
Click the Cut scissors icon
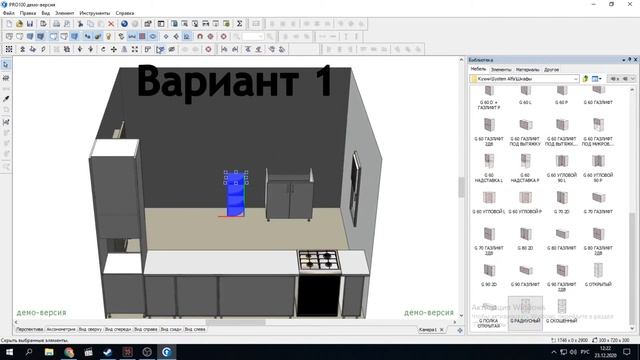coord(80,24)
